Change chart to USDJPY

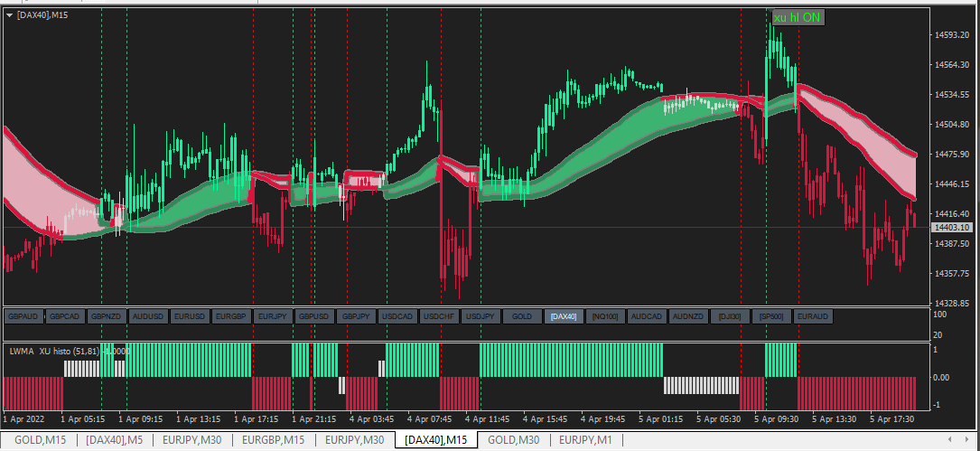481,316
